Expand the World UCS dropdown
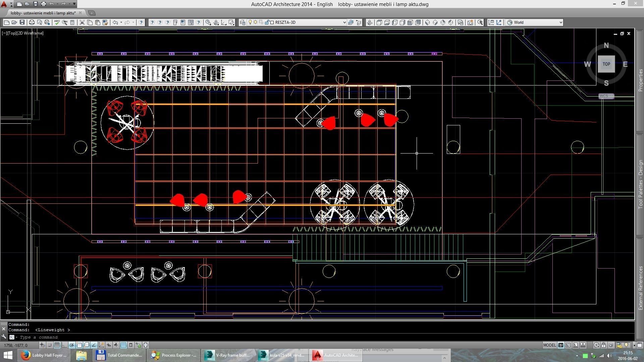This screenshot has height=362, width=644. pyautogui.click(x=560, y=22)
